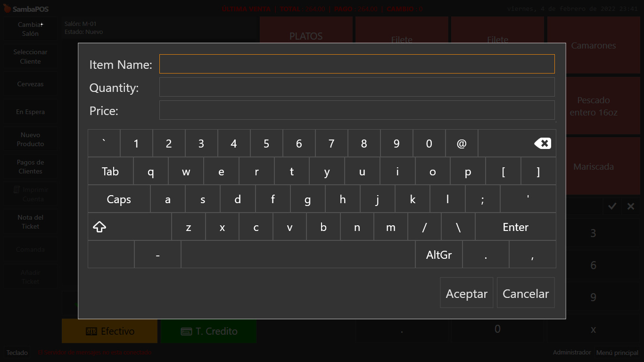Tap the @ key on keyboard
This screenshot has width=644, height=362.
(462, 143)
